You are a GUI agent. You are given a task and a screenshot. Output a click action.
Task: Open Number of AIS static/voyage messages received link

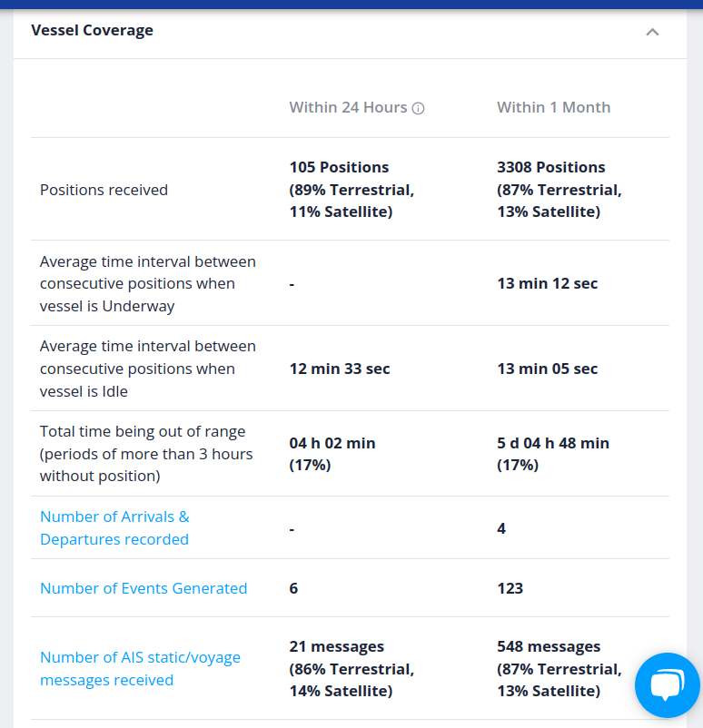tap(140, 669)
